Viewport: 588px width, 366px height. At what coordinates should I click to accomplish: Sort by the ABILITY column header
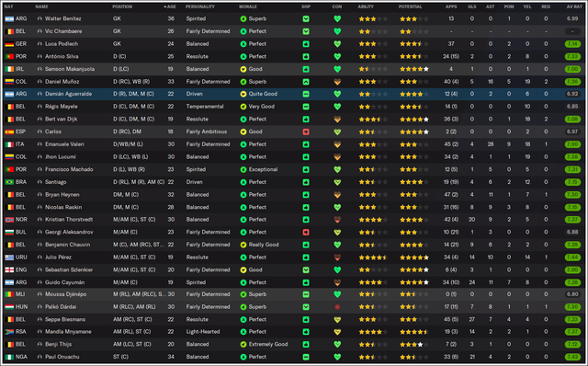pos(366,6)
